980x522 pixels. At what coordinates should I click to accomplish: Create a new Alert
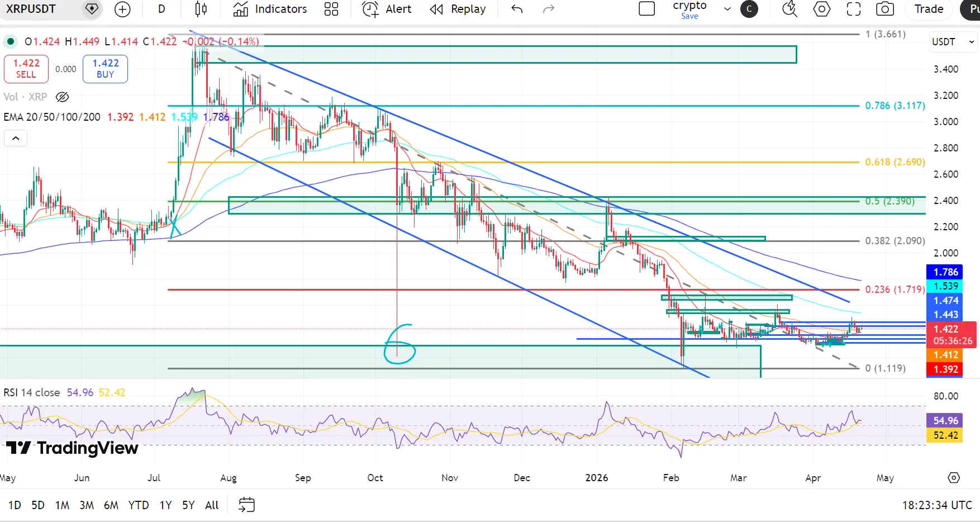coord(387,9)
